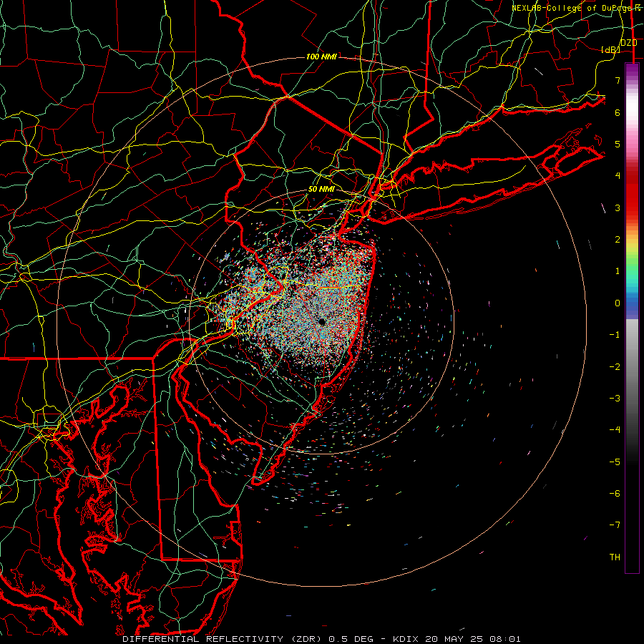Screen dimensions: 644x644
Task: Select the "-2" tick label on scale
Action: pos(615,367)
